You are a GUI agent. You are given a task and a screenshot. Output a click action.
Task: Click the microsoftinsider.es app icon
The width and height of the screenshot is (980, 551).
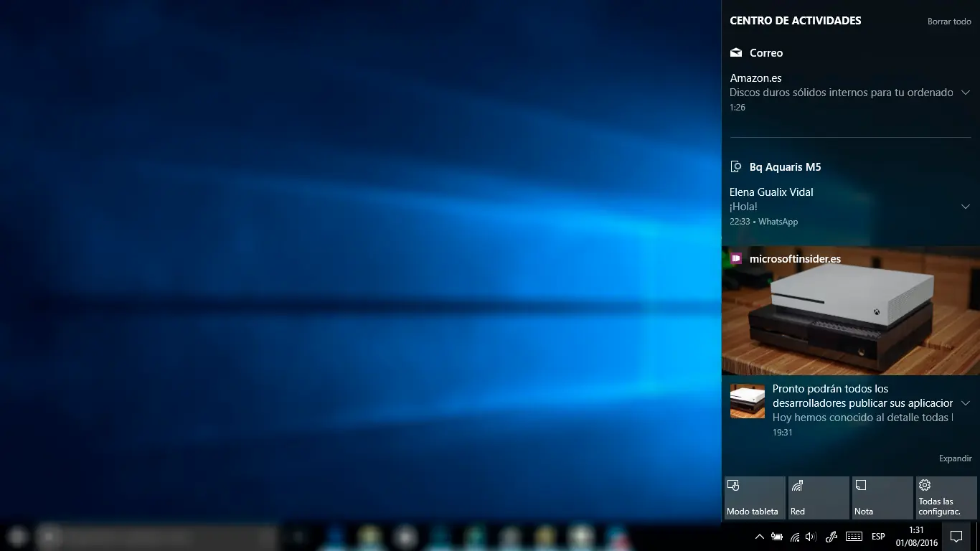[x=736, y=258]
